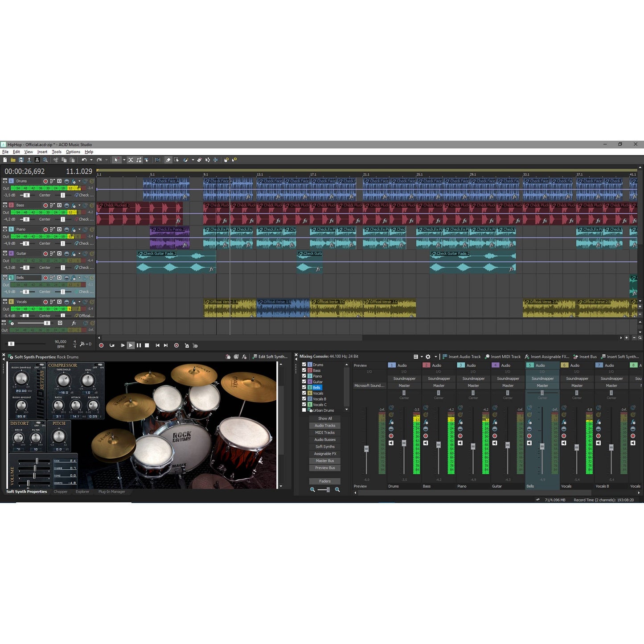Click the metronome icon next to the BPM value
Image resolution: width=644 pixels, height=644 pixels.
click(82, 344)
